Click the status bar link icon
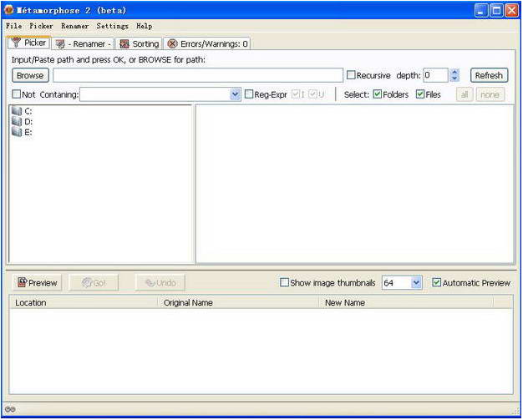Screen dimensions: 523x420 (x=10, y=409)
